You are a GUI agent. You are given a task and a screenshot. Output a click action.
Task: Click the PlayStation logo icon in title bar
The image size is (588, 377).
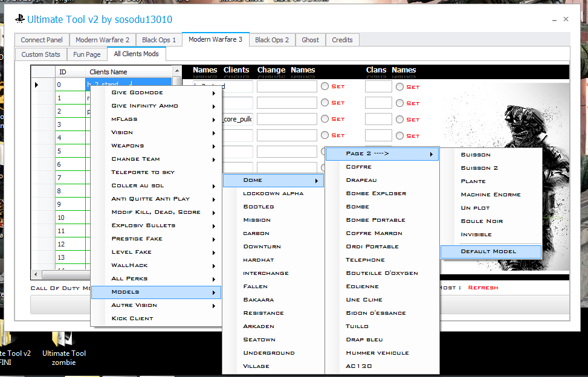tap(19, 19)
